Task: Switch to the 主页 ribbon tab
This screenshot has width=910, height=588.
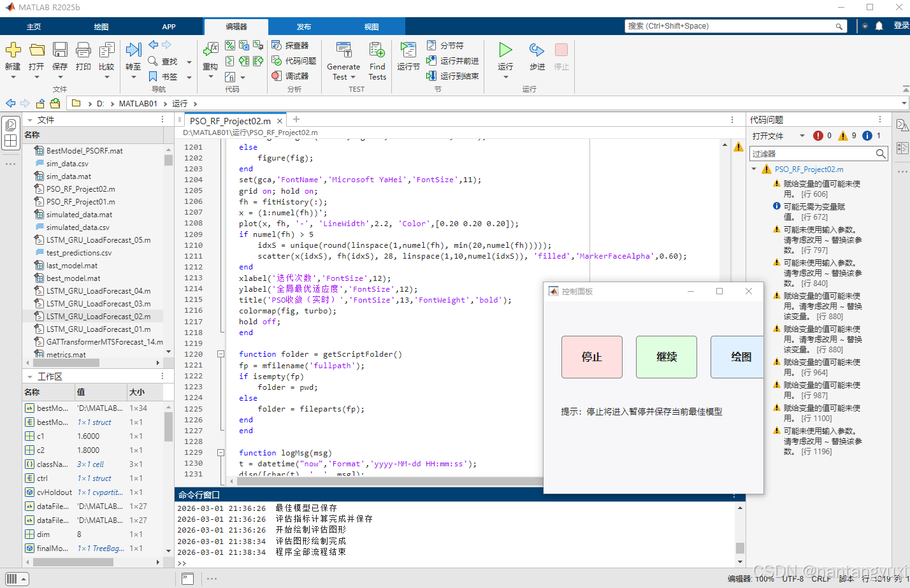Action: (x=34, y=27)
